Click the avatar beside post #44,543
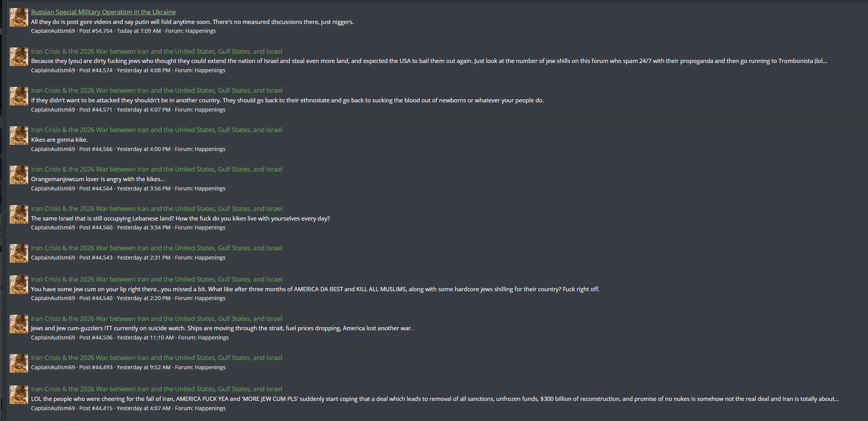This screenshot has height=421, width=868. click(19, 253)
